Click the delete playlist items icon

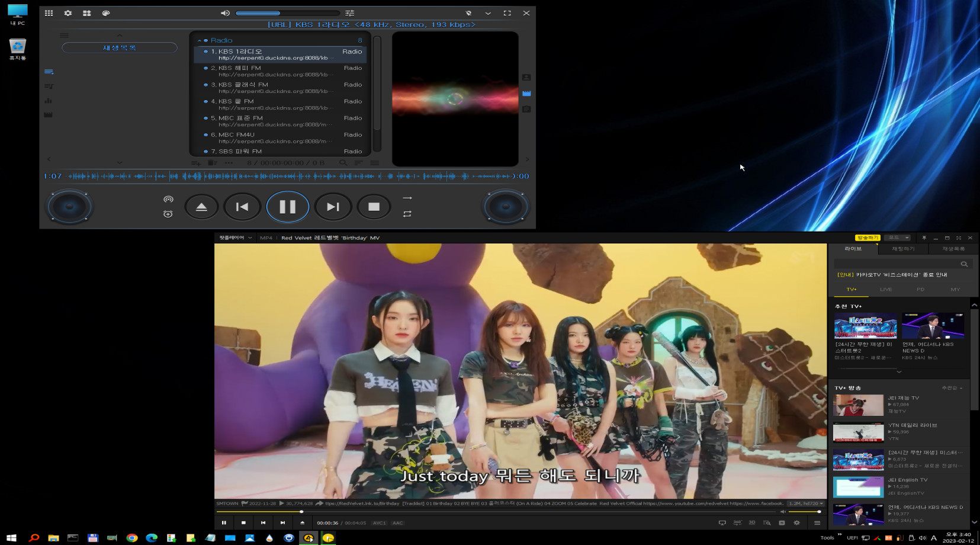(x=212, y=163)
